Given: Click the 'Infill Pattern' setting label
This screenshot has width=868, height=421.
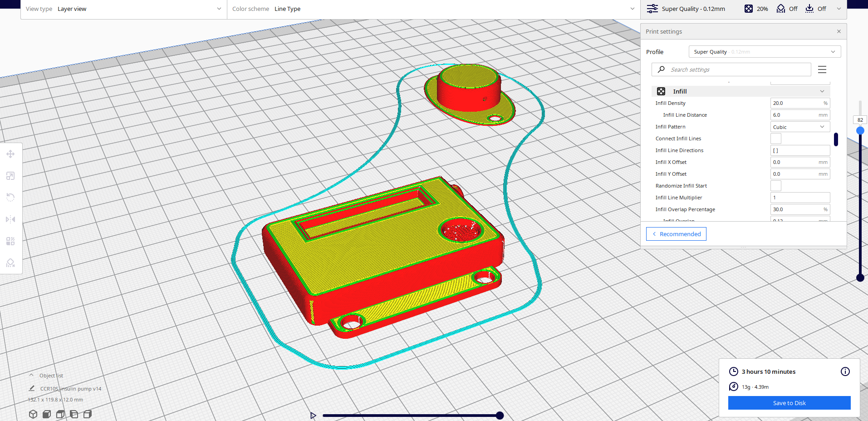Looking at the screenshot, I should [670, 127].
